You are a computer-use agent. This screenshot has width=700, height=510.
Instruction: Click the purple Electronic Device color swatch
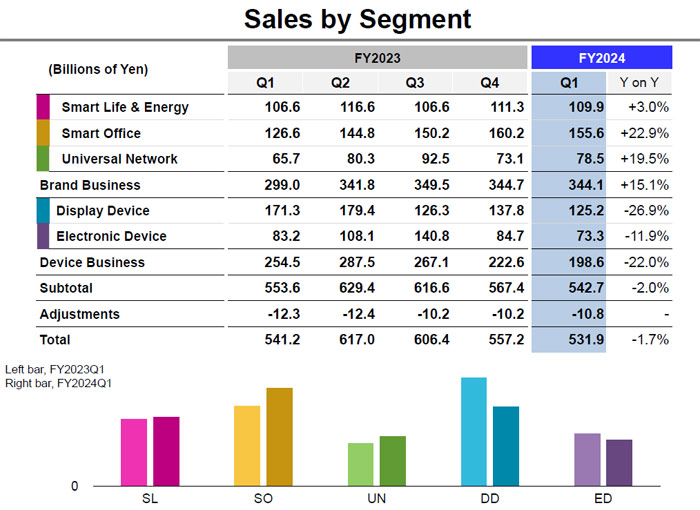click(43, 236)
